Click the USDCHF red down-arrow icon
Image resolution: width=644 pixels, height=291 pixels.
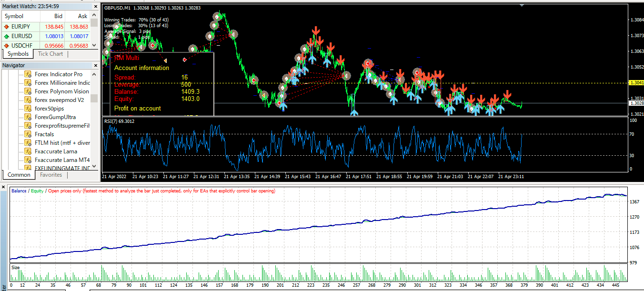pos(6,46)
